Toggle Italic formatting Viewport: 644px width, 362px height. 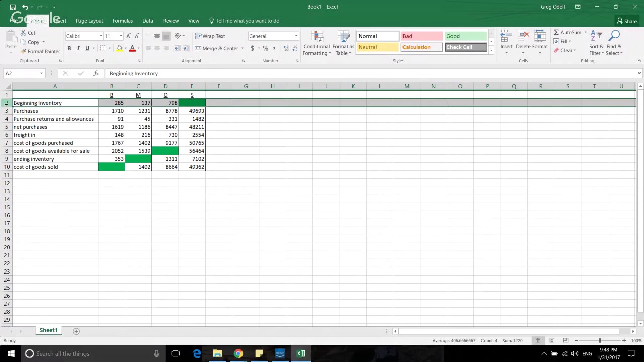(x=78, y=48)
